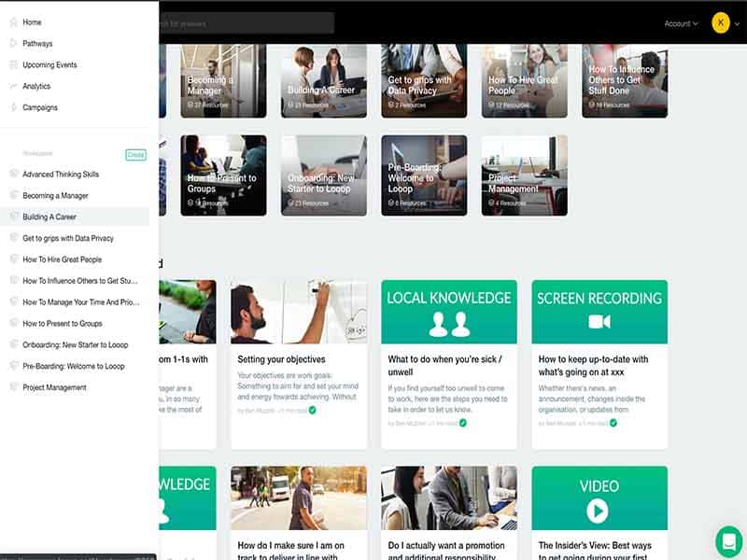This screenshot has height=560, width=747.
Task: Open How To Influence Others card
Action: pyautogui.click(x=625, y=81)
